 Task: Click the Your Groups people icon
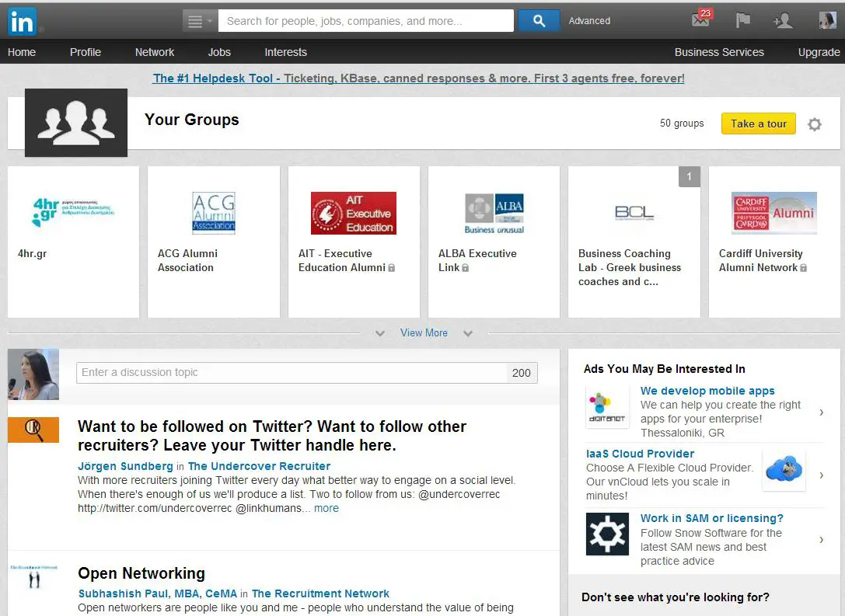pos(76,123)
